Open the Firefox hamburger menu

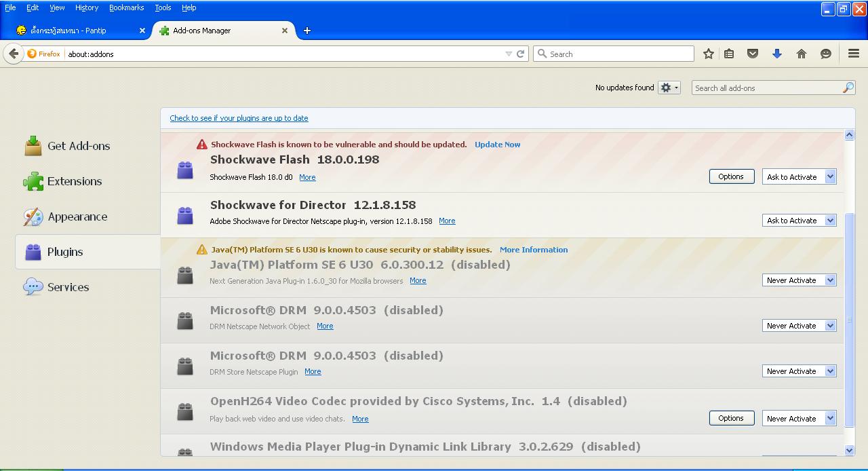pos(854,54)
